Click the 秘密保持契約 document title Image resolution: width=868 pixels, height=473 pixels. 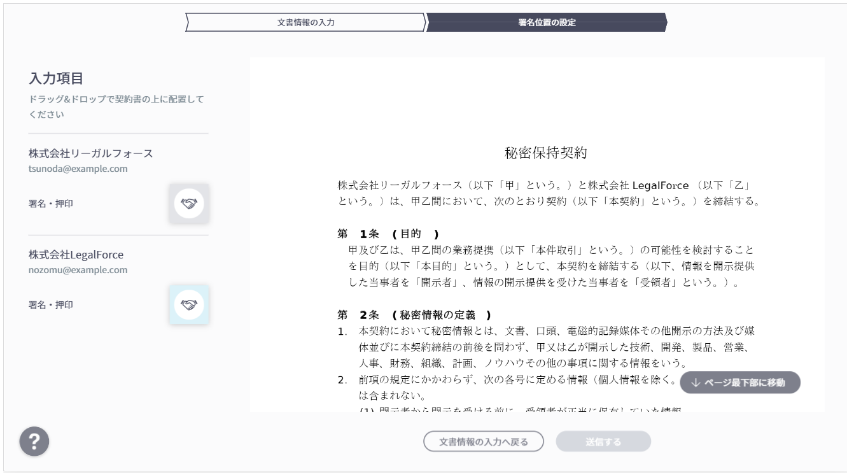546,153
